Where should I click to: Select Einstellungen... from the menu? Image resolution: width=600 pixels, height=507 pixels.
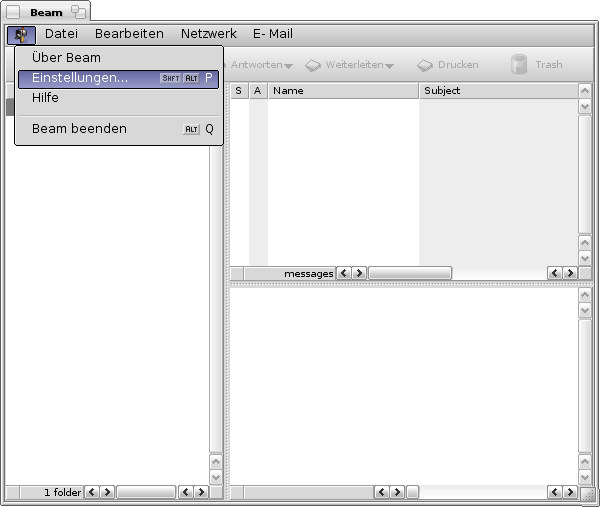80,78
